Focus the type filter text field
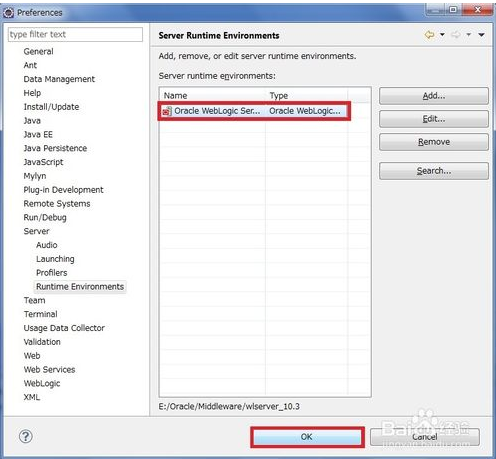This screenshot has width=496, height=459. point(75,34)
